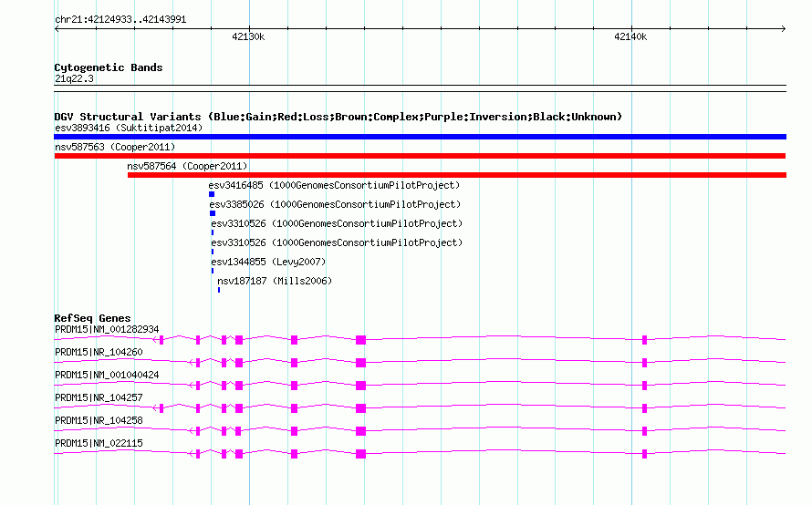
Task: Click the chr21:42124933..42143991 coordinate label
Action: point(120,19)
